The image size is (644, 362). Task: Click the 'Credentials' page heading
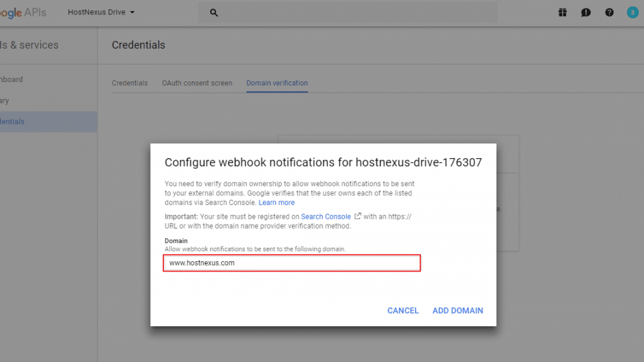pyautogui.click(x=139, y=45)
